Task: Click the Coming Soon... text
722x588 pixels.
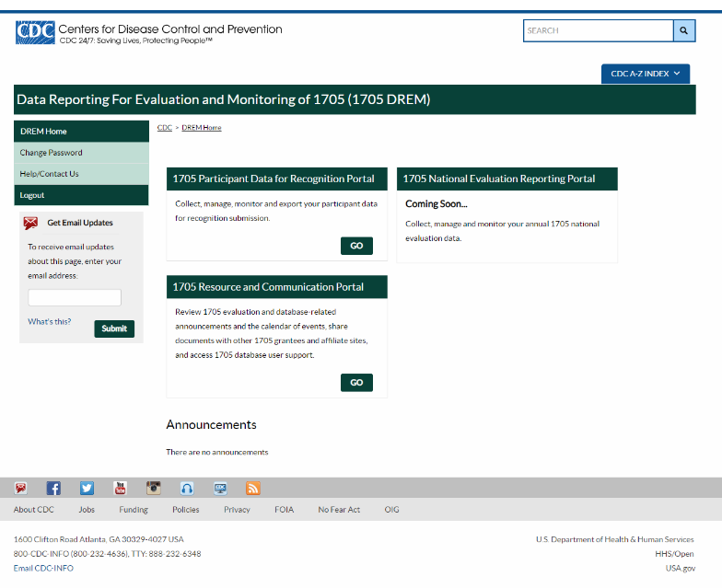Action: 437,204
